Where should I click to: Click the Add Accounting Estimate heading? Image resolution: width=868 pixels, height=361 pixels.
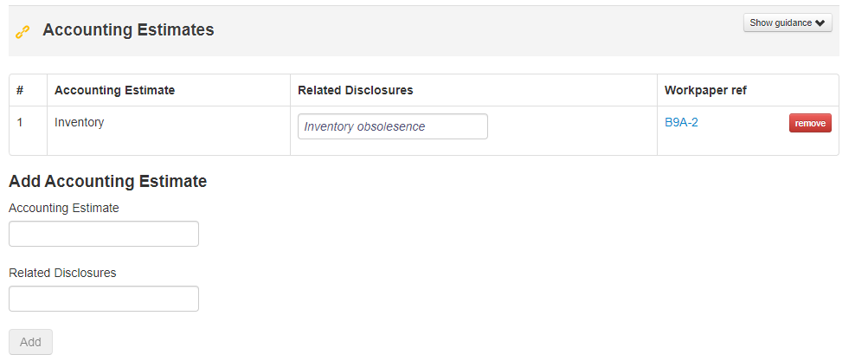[108, 182]
